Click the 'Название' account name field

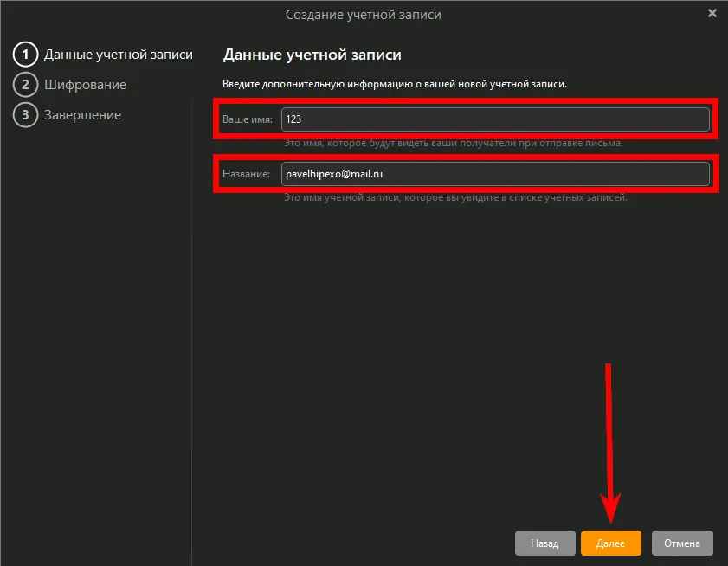point(495,174)
